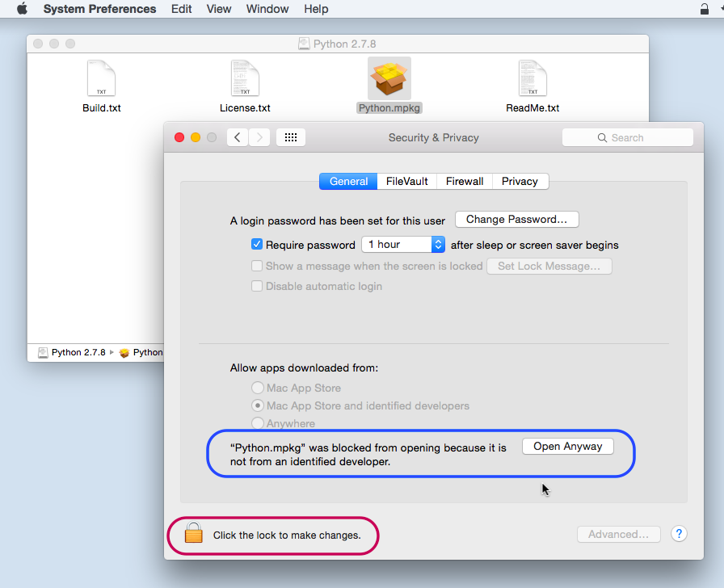Open the View menu
The image size is (724, 588).
coord(219,9)
